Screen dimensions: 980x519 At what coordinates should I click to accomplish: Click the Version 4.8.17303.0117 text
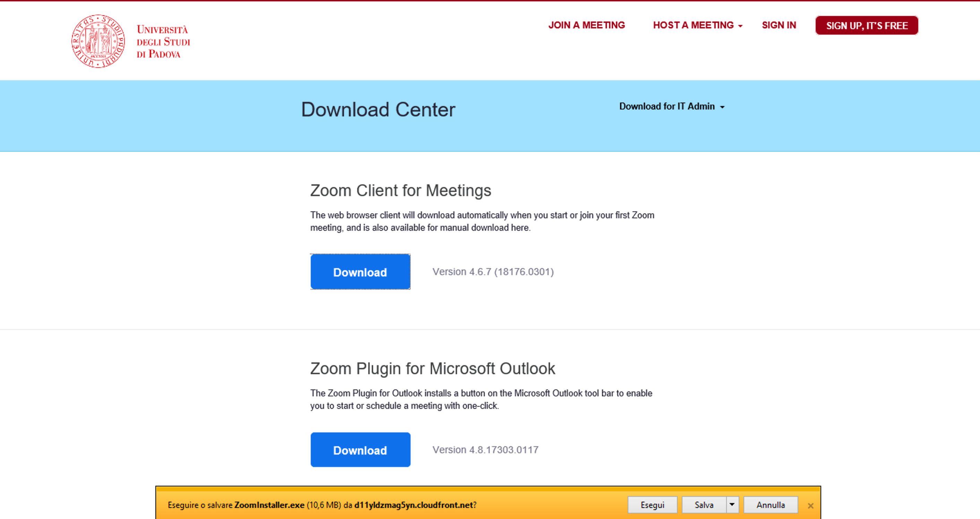[485, 450]
